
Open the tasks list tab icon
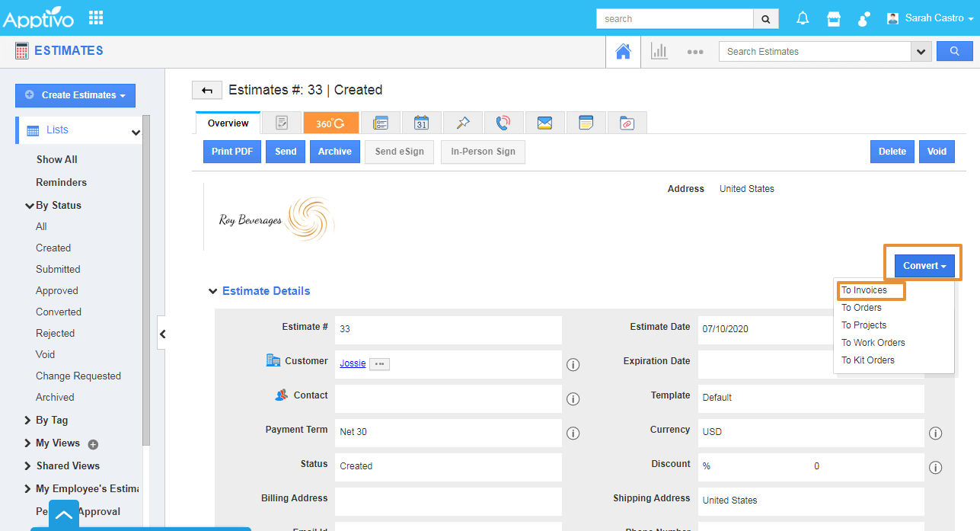point(380,123)
